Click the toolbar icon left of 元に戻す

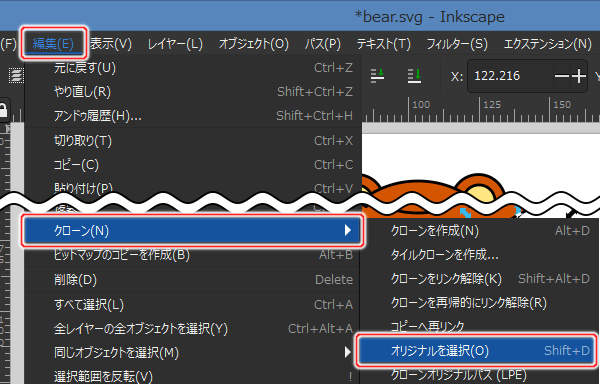(x=16, y=76)
